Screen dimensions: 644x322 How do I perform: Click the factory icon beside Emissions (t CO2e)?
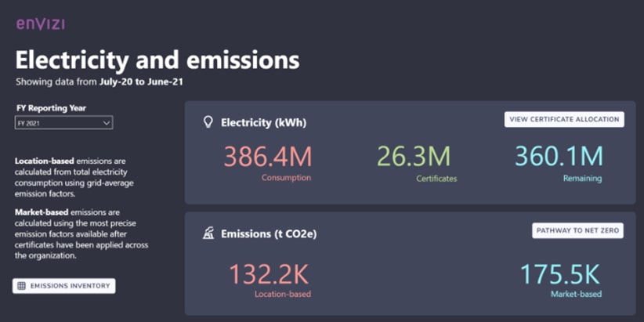coord(208,233)
